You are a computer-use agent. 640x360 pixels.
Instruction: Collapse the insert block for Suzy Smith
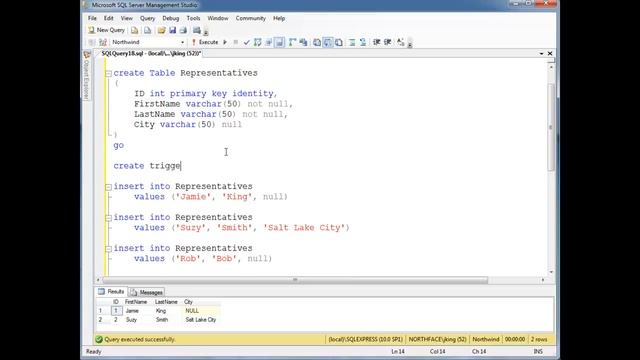(109, 218)
